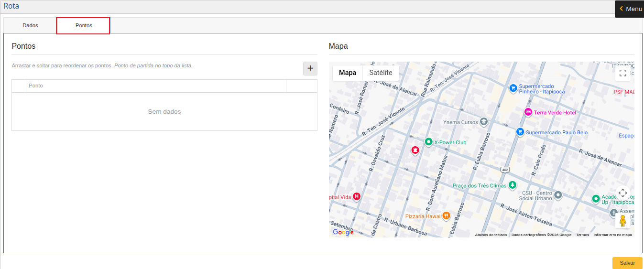Screen dimensions: 644x269
Task: Select the Street View pegman icon
Action: [622, 221]
